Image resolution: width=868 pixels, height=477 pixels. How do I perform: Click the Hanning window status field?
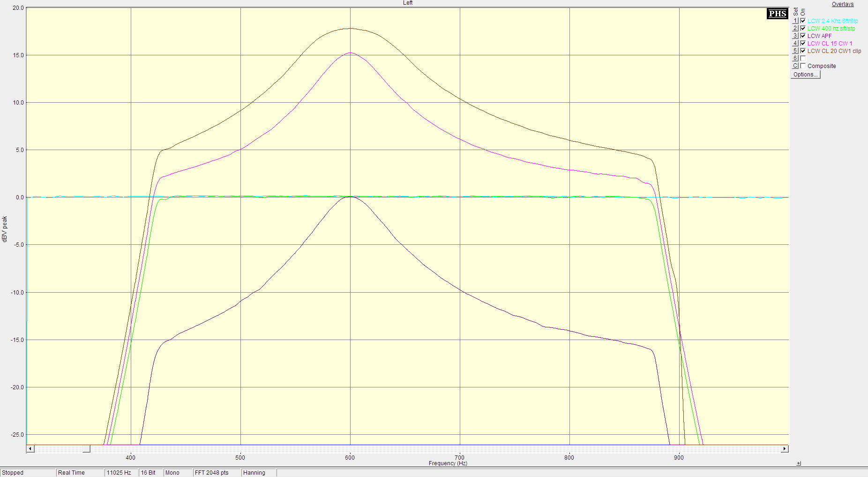(x=254, y=473)
